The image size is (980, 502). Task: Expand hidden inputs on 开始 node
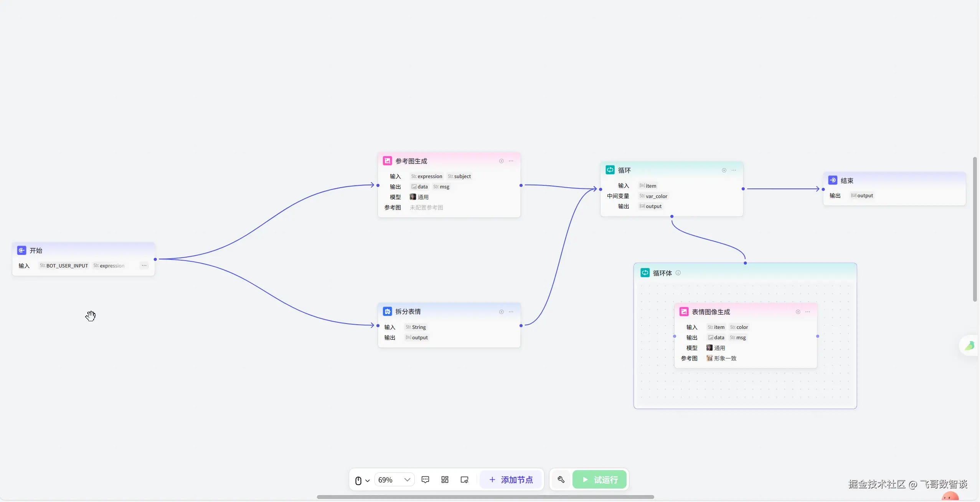click(x=144, y=265)
